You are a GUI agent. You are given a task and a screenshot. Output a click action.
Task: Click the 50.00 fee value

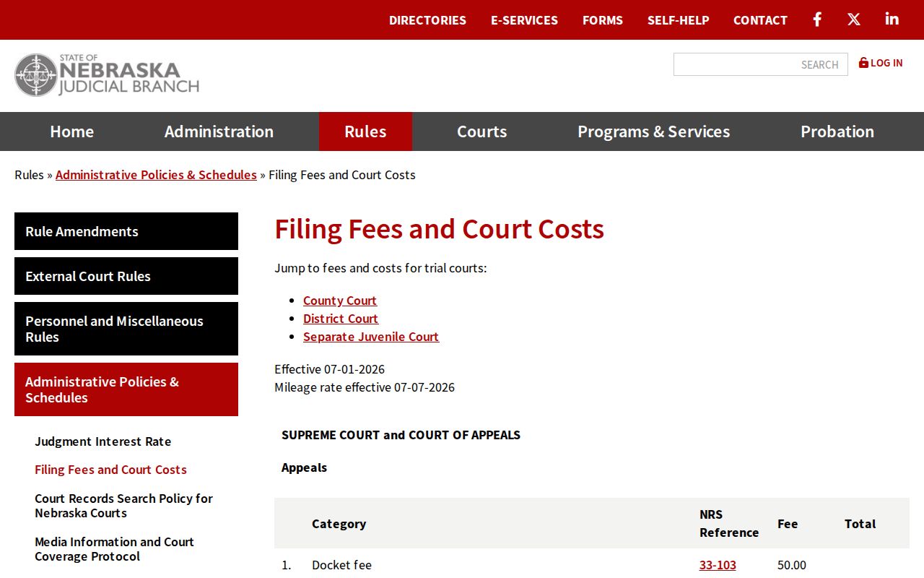[x=792, y=565]
